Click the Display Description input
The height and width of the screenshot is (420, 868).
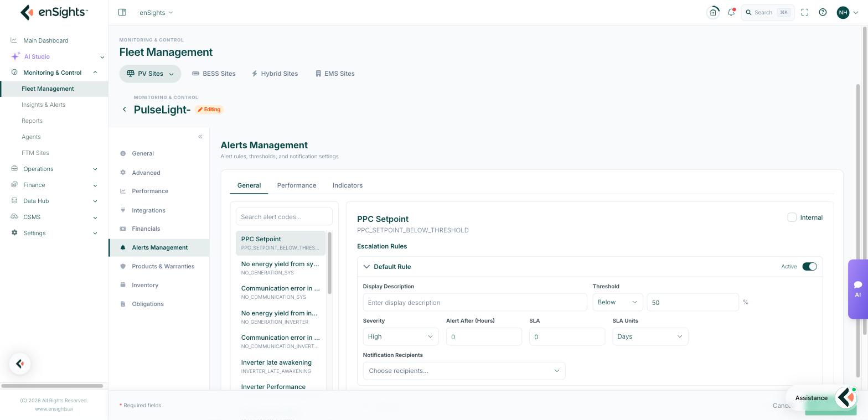475,302
